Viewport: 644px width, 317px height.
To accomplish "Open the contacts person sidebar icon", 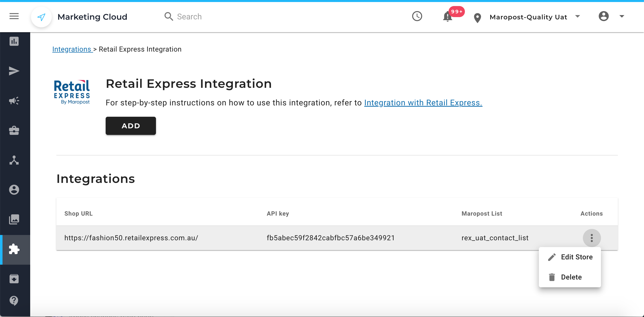I will pos(14,190).
